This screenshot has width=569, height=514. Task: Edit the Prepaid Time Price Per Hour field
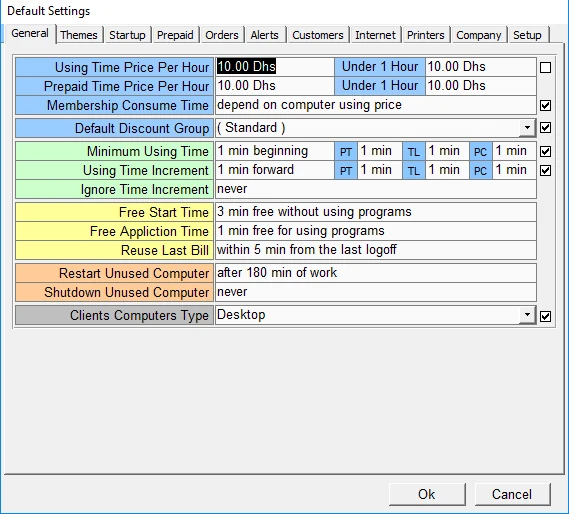(275, 86)
